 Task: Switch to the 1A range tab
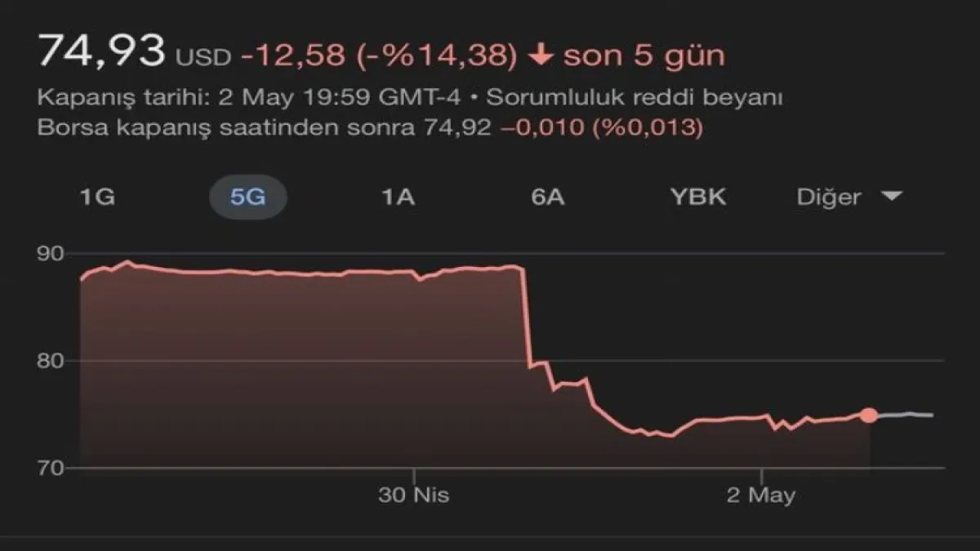pos(399,197)
